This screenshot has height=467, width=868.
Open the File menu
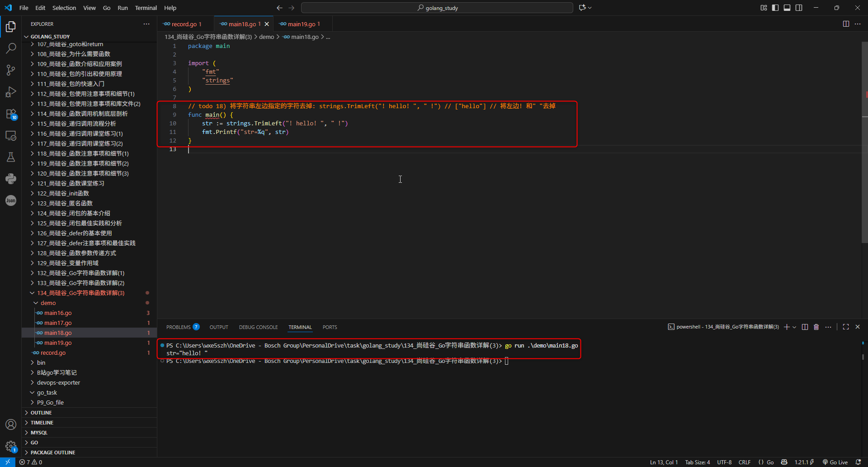24,8
